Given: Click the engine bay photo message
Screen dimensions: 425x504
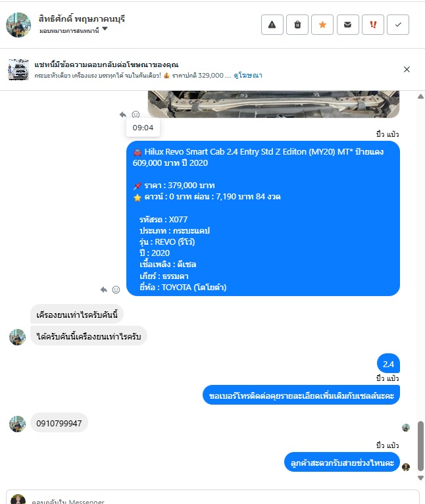Looking at the screenshot, I should click(274, 104).
